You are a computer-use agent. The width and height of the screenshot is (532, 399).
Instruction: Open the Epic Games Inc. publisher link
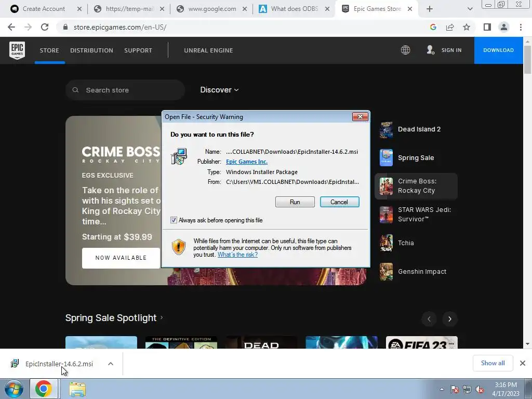247,162
